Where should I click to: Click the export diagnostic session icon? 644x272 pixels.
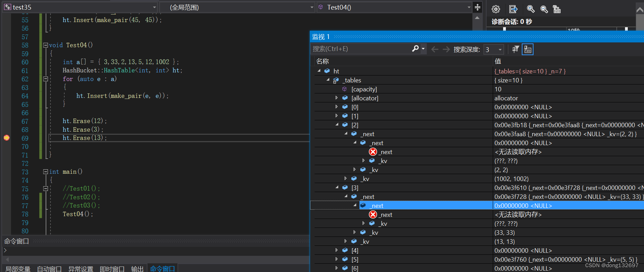pyautogui.click(x=513, y=9)
